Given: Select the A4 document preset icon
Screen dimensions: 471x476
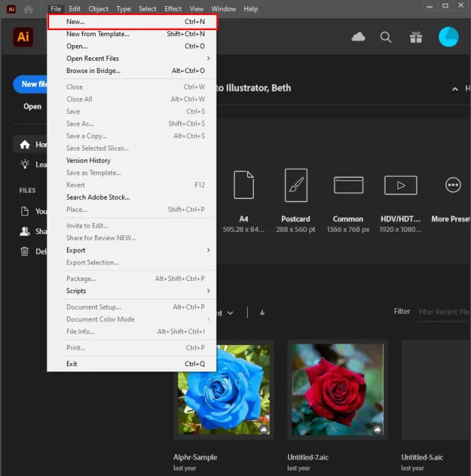Looking at the screenshot, I should (x=244, y=185).
